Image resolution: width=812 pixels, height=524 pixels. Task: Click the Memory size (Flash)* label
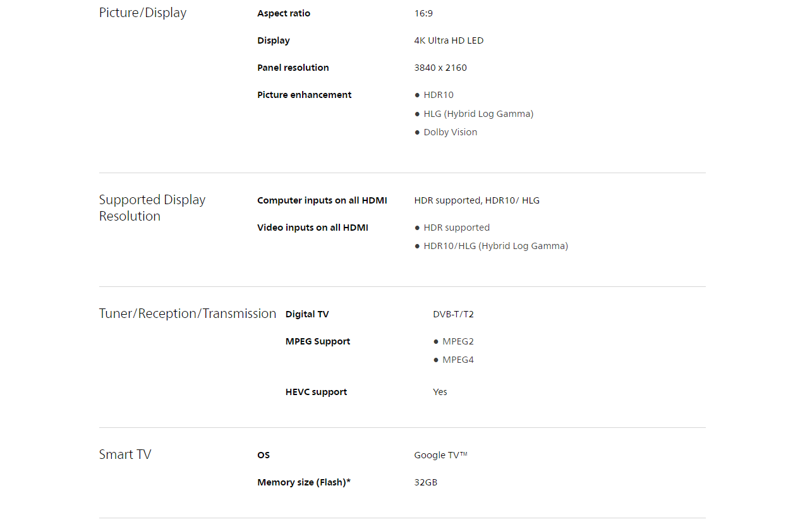pyautogui.click(x=304, y=482)
